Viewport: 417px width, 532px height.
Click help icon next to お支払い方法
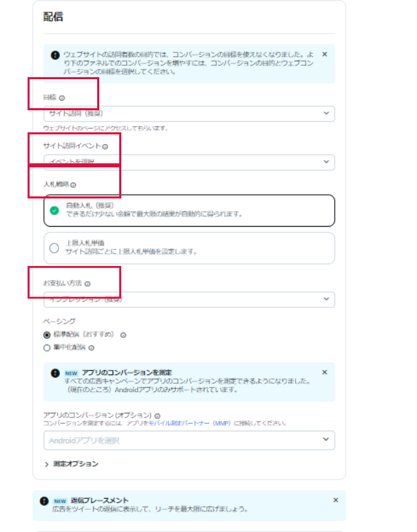pos(88,284)
